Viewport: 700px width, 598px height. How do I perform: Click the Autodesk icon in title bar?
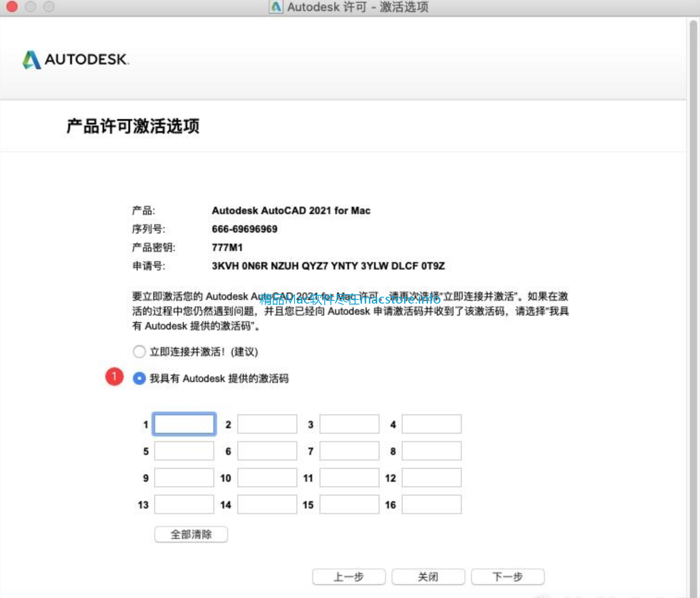coord(276,7)
